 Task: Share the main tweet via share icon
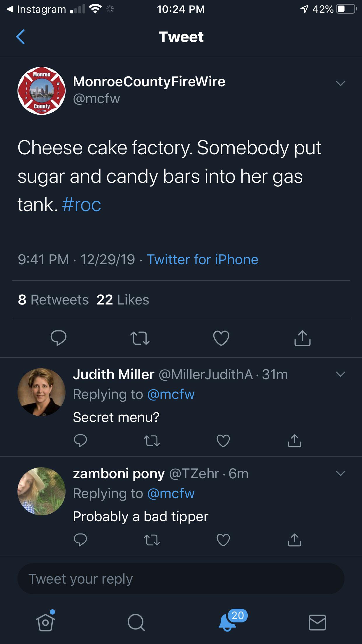click(302, 338)
